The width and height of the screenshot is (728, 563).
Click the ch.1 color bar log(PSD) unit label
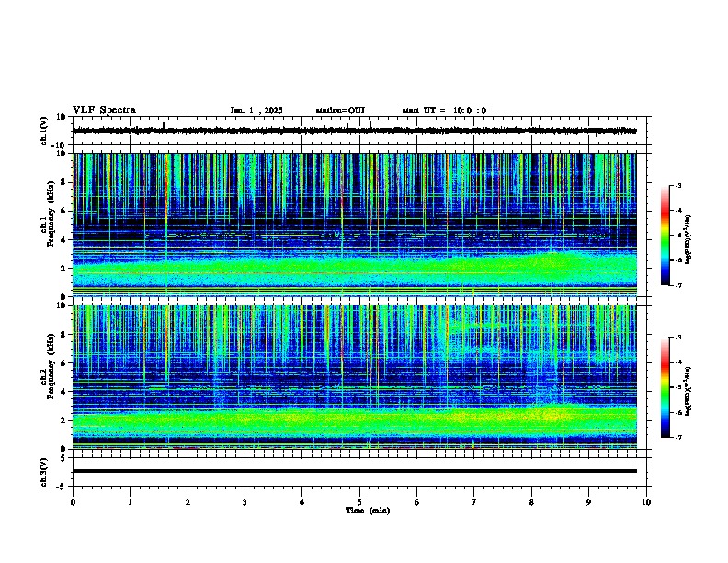688,239
